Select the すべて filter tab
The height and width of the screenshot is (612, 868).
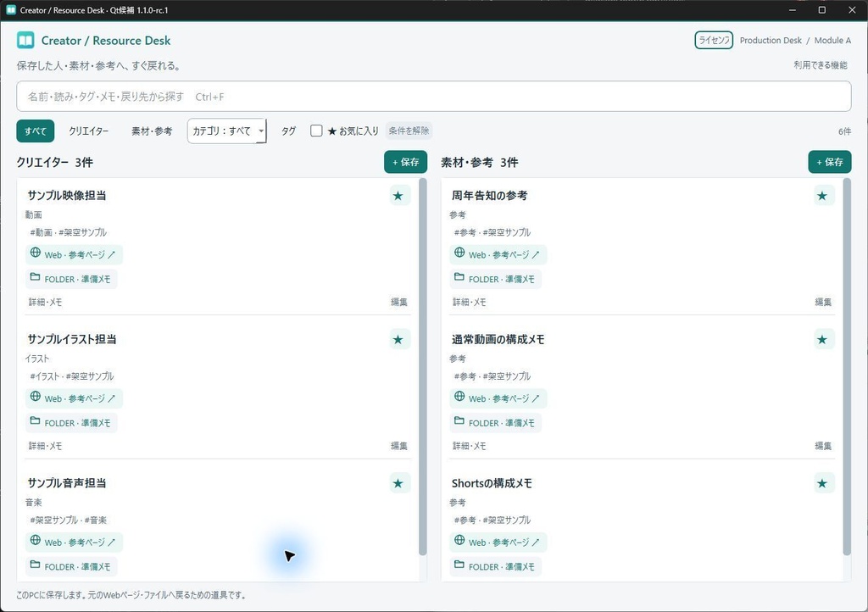point(36,131)
